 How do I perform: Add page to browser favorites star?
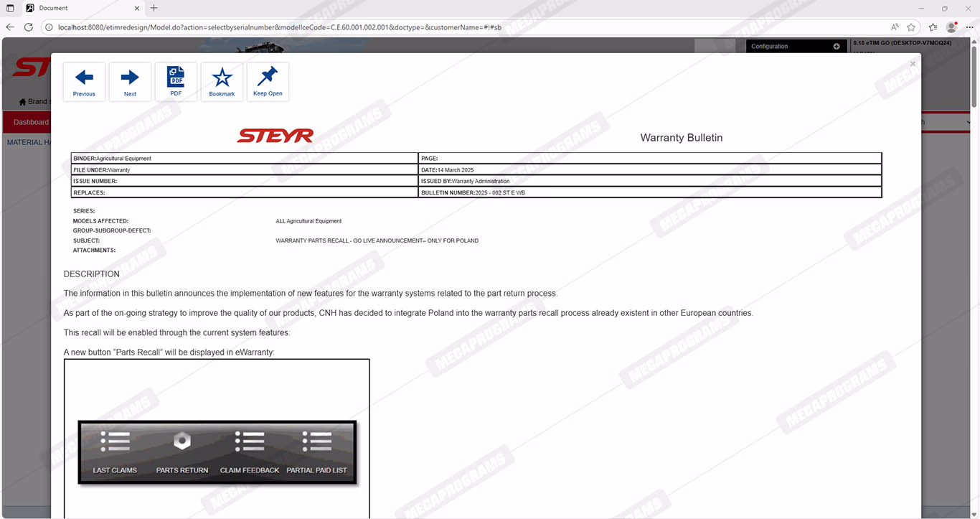tap(911, 27)
